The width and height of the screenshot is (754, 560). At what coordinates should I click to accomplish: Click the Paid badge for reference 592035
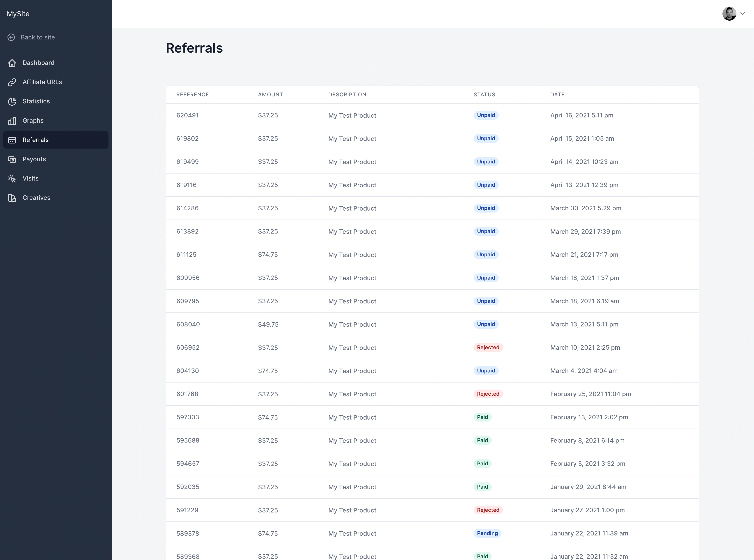coord(483,487)
